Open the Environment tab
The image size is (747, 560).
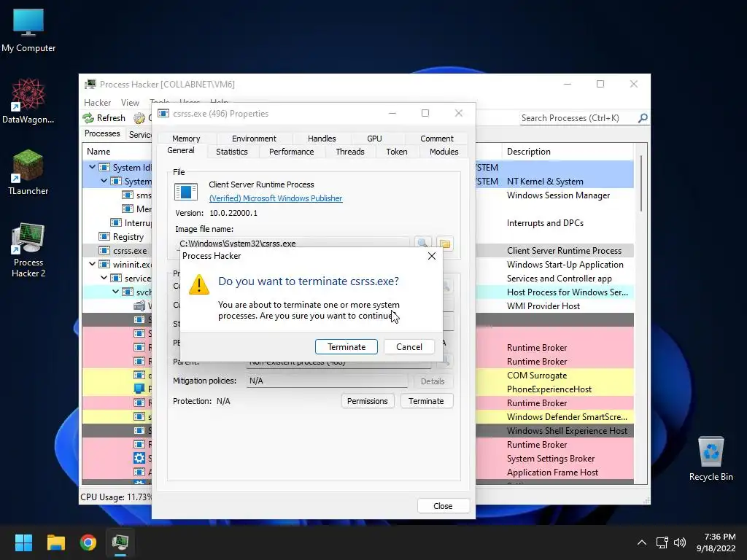pos(253,139)
